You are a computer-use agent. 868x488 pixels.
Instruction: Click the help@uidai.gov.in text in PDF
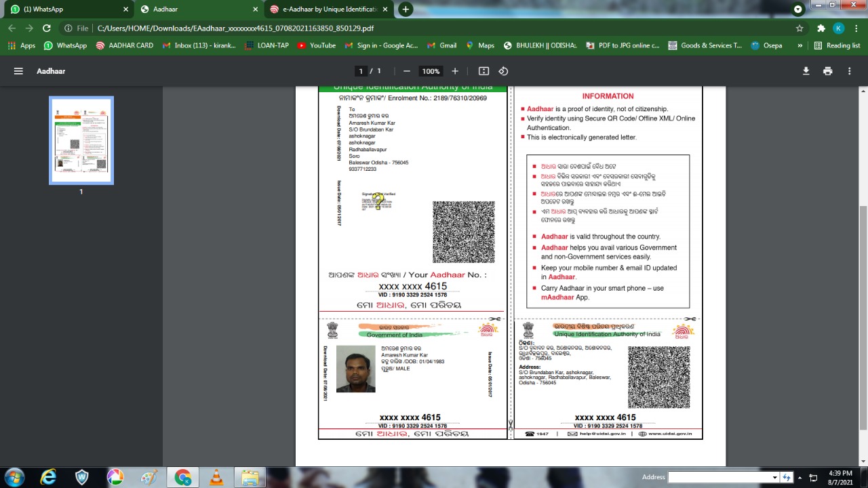602,434
